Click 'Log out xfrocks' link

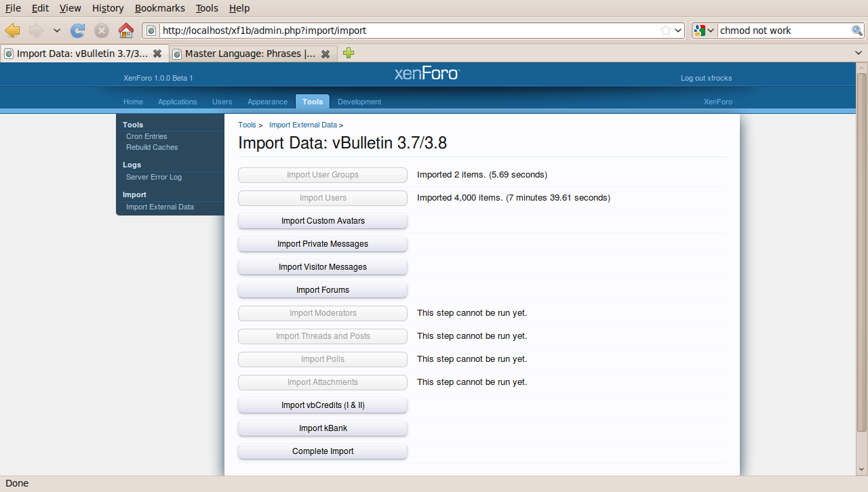click(706, 78)
